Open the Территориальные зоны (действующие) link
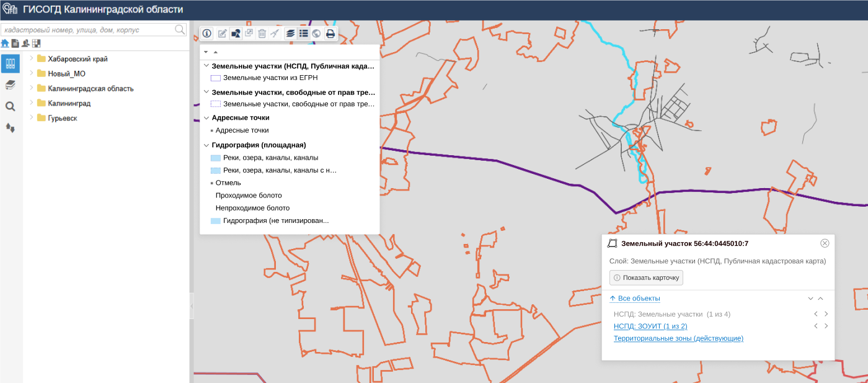This screenshot has width=868, height=383. point(678,338)
